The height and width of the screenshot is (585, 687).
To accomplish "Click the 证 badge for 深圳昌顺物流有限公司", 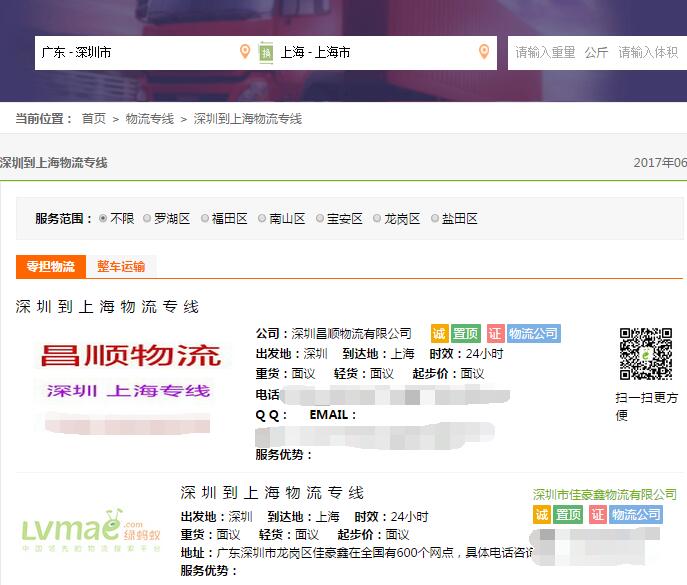I will [x=496, y=334].
